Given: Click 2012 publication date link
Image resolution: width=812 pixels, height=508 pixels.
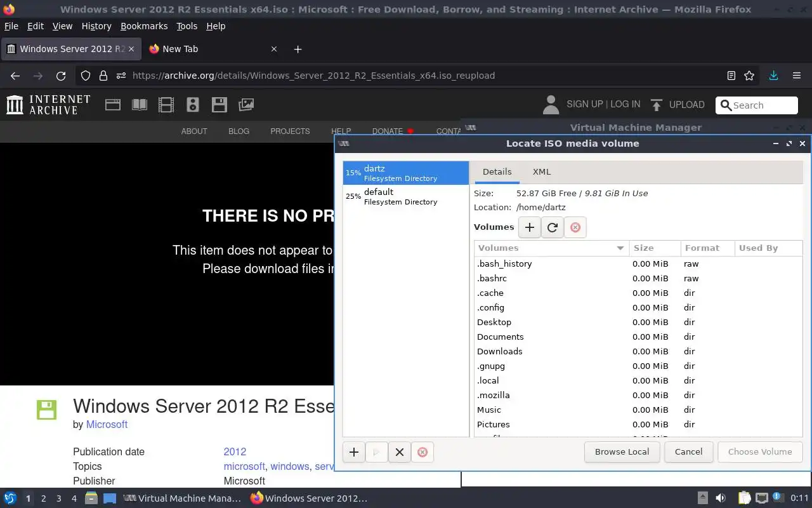Looking at the screenshot, I should click(235, 452).
